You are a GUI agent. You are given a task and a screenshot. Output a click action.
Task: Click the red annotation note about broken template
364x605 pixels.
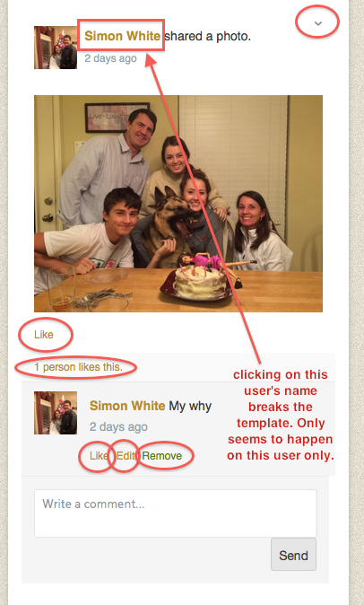pyautogui.click(x=281, y=415)
